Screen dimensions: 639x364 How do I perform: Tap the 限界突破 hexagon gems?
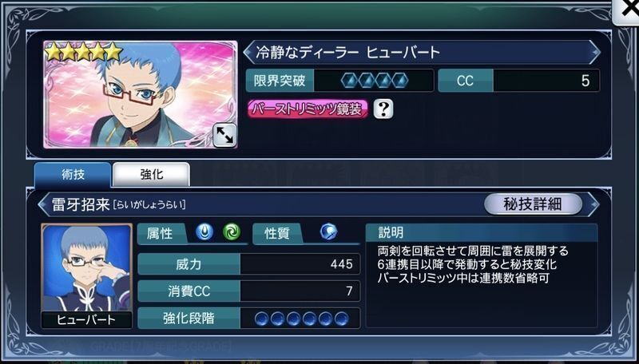(x=375, y=81)
